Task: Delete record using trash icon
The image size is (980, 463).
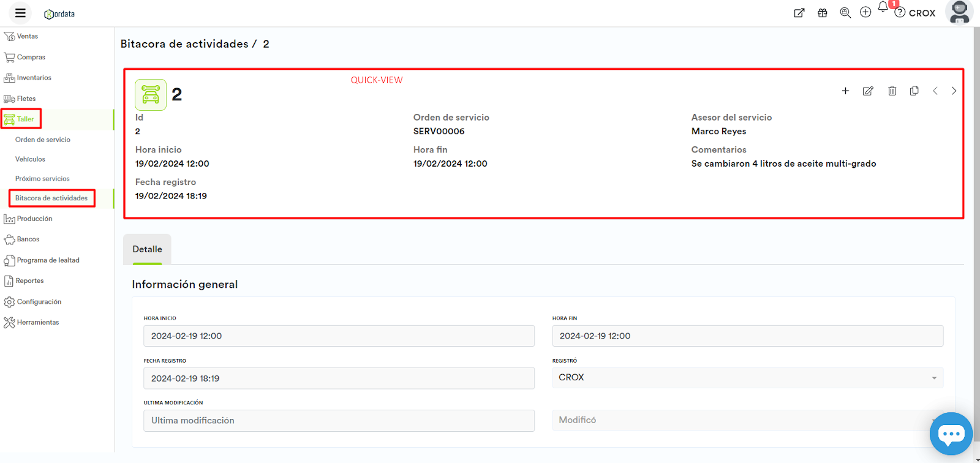Action: [x=892, y=91]
